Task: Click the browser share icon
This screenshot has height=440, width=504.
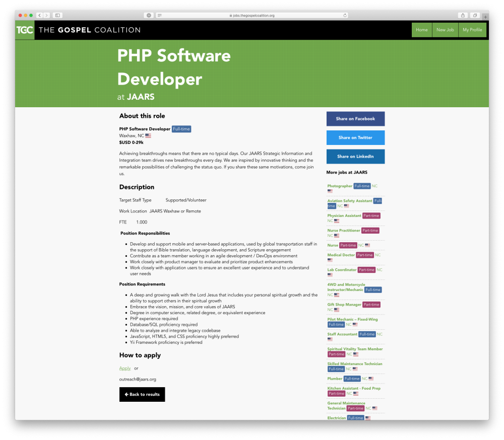Action: 462,15
